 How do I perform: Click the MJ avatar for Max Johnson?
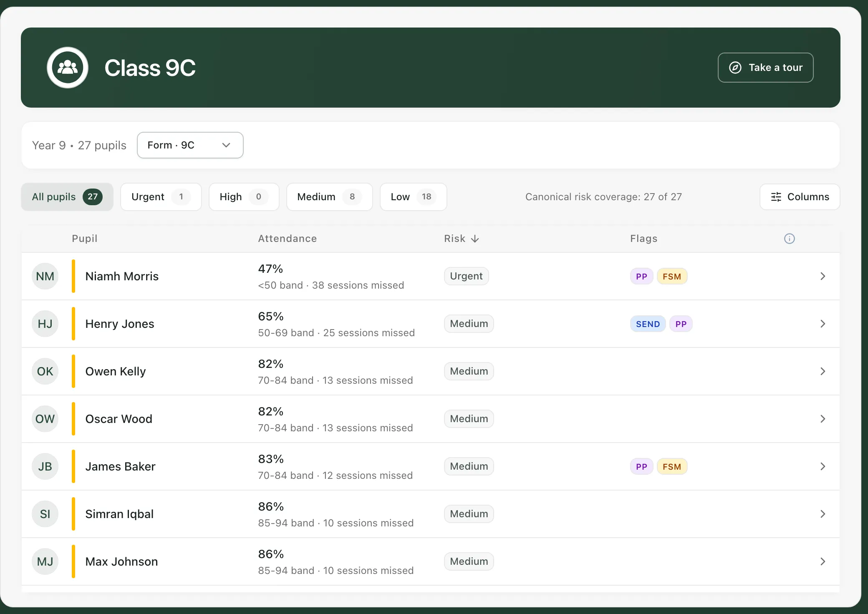(45, 561)
